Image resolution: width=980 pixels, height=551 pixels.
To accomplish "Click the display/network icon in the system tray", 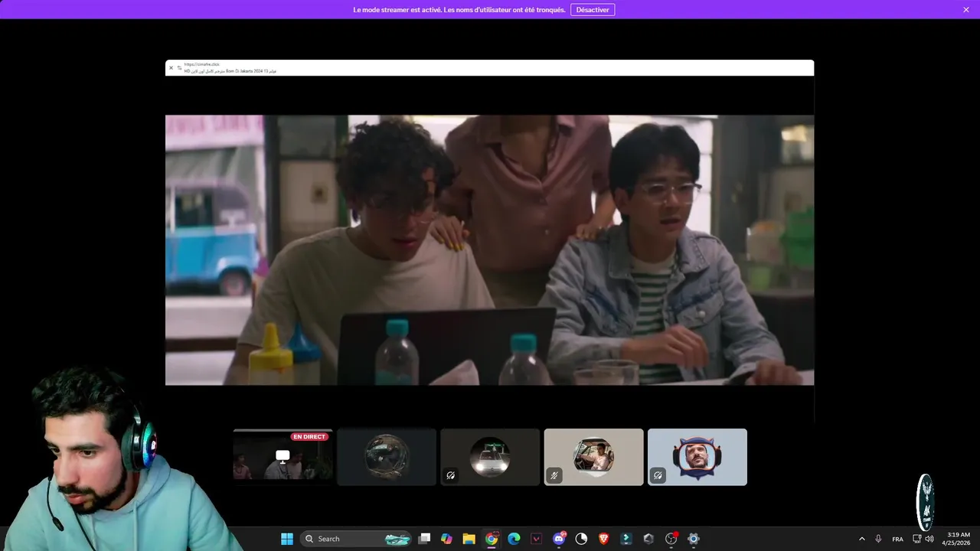I will tap(916, 539).
